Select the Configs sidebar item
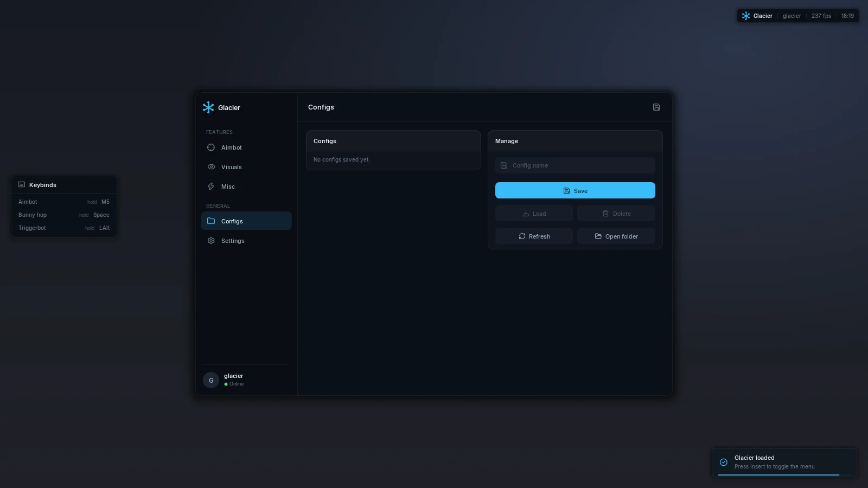 [246, 221]
